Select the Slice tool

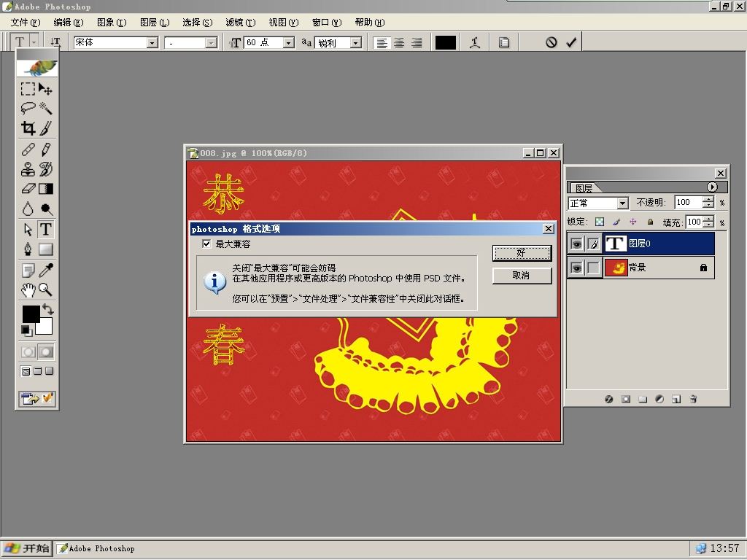[x=46, y=128]
